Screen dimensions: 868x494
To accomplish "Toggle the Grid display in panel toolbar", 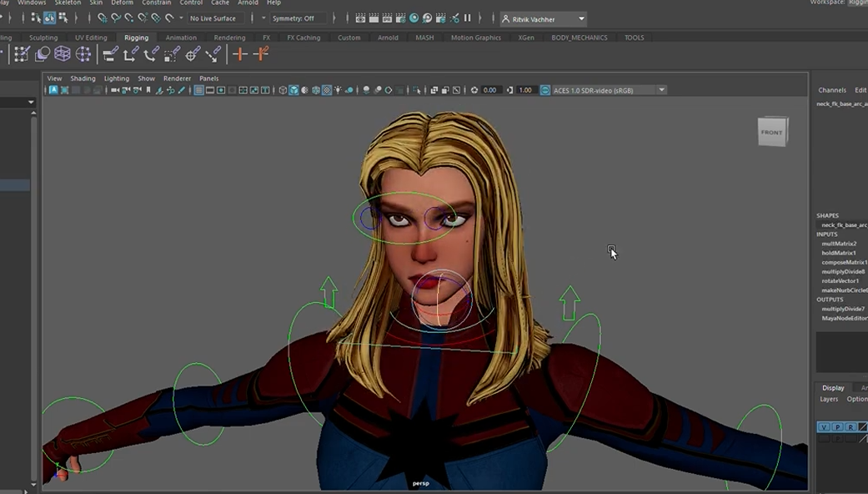I will [x=198, y=90].
